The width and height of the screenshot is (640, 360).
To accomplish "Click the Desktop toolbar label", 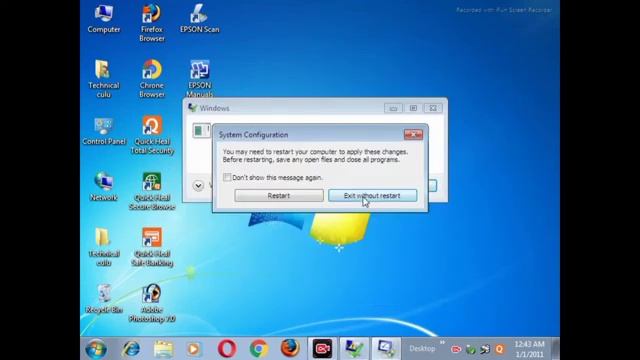I will 422,349.
